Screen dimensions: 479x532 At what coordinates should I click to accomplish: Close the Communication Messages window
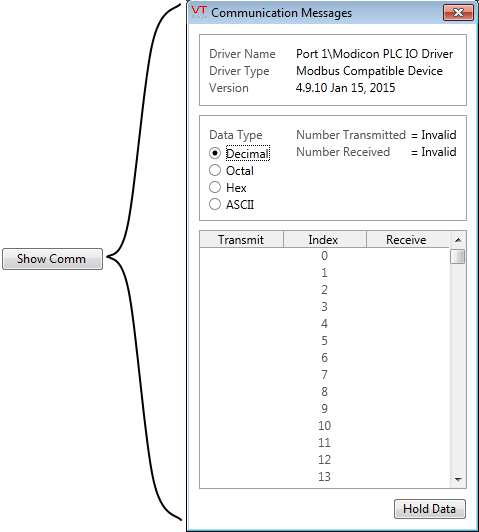[458, 13]
